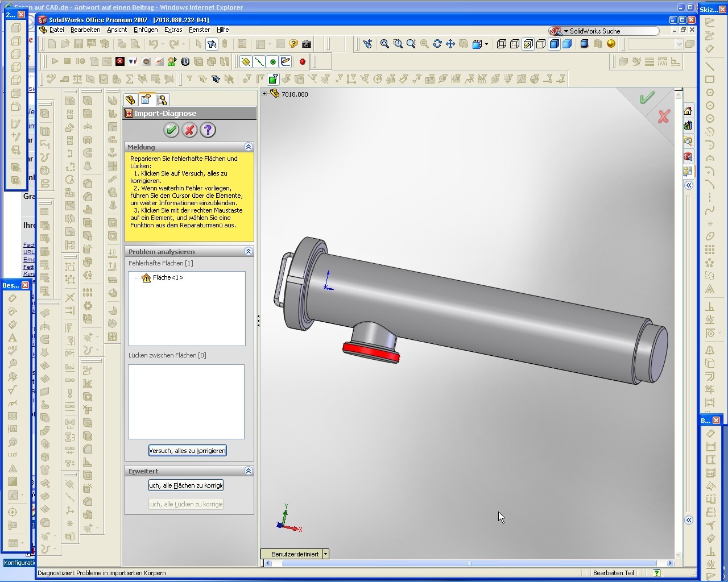Click 'Versuch, alles zu korrigieren' button
This screenshot has width=728, height=582.
[x=187, y=451]
